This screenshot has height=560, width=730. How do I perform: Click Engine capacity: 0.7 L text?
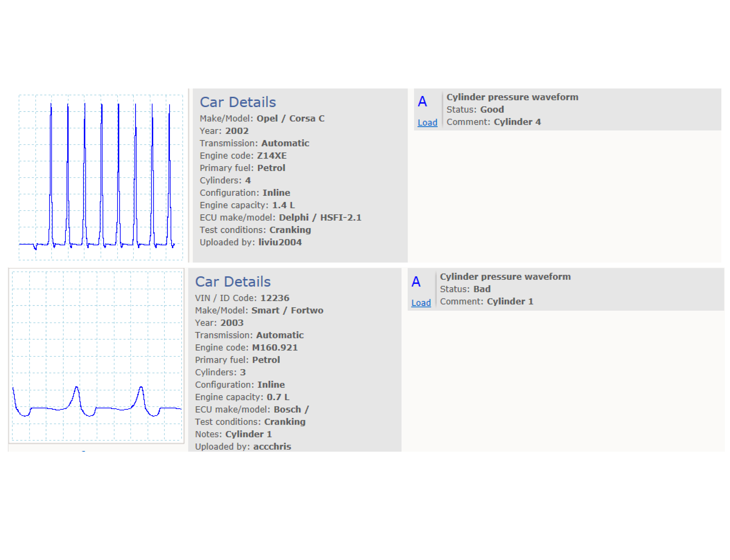pyautogui.click(x=242, y=397)
